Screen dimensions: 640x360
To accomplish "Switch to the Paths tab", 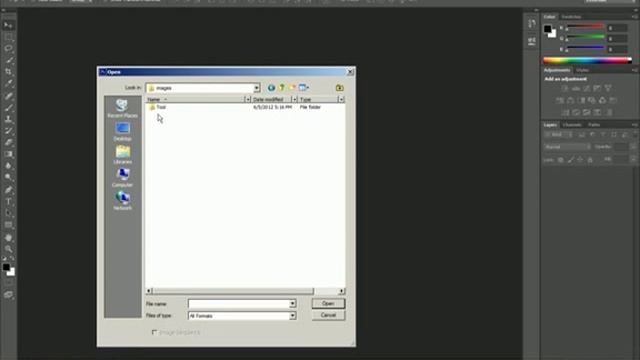I will pos(594,125).
